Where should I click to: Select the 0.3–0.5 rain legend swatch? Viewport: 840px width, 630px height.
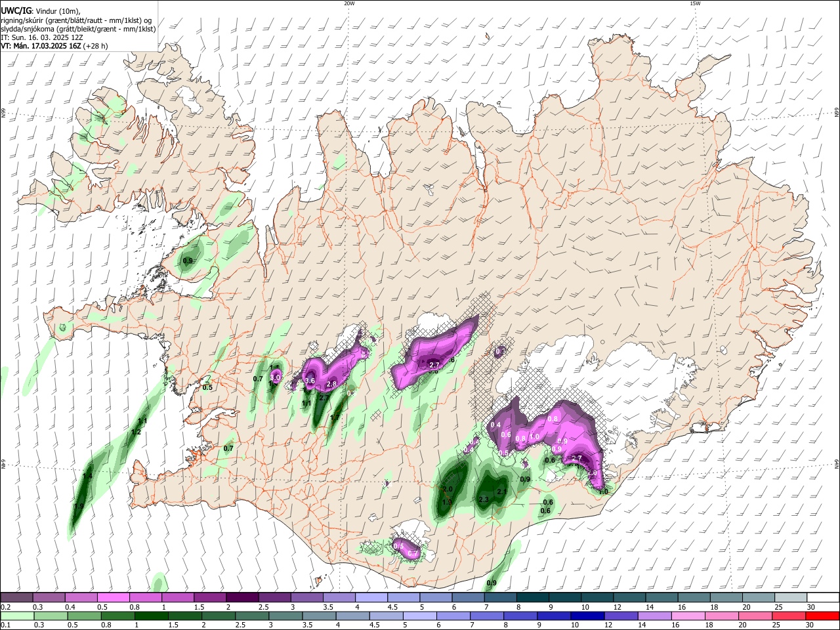point(51,616)
